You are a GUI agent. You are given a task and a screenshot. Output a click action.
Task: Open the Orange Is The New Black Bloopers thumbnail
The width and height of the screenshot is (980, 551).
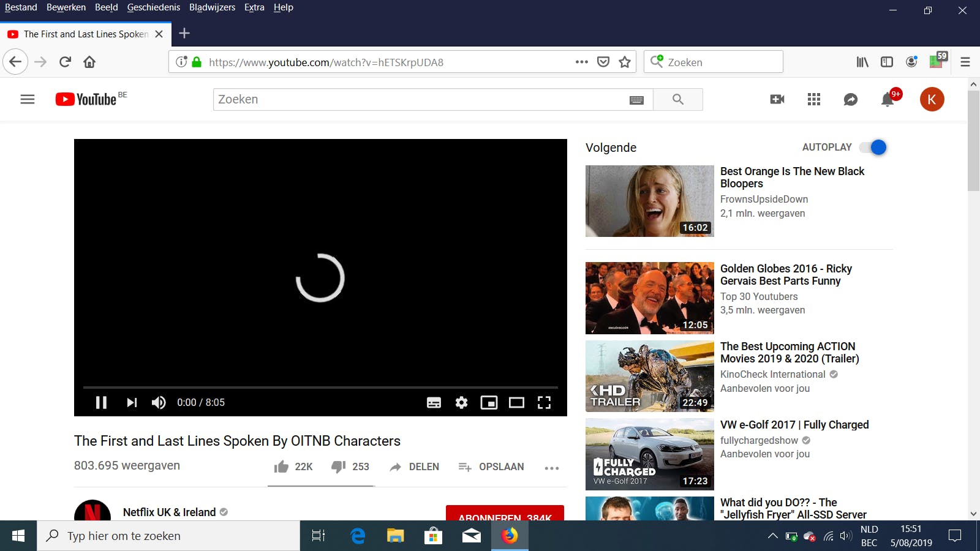649,201
